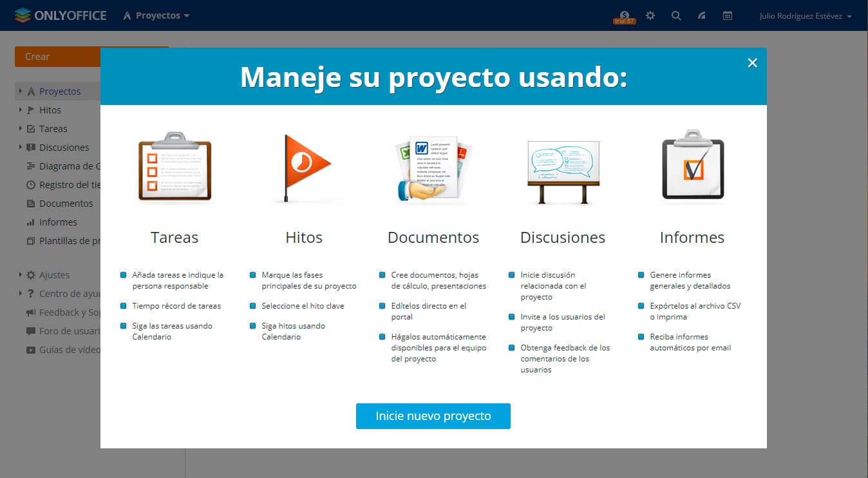Viewport: 868px width, 478px height.
Task: Click 'Expórtelos al archivo CSV o imprima'
Action: (695, 311)
